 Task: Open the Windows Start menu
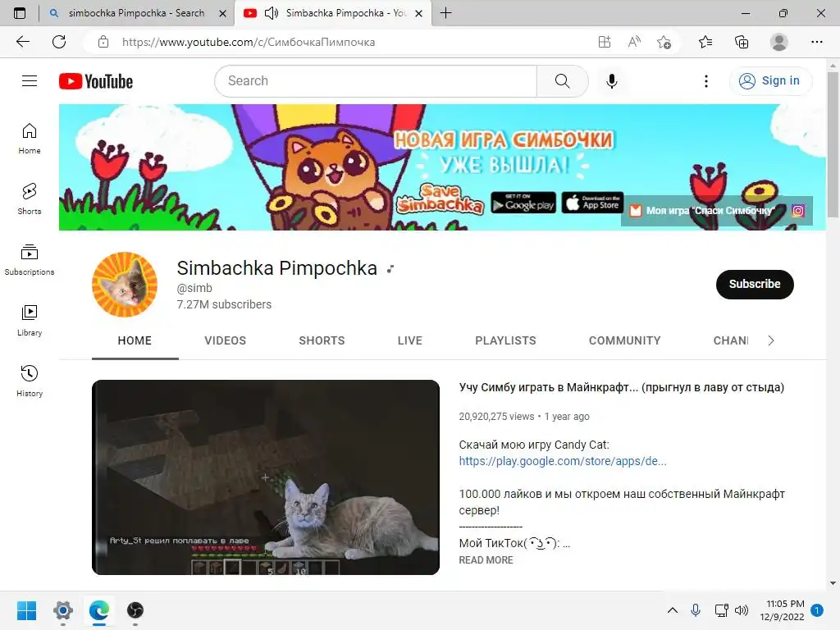coord(26,610)
